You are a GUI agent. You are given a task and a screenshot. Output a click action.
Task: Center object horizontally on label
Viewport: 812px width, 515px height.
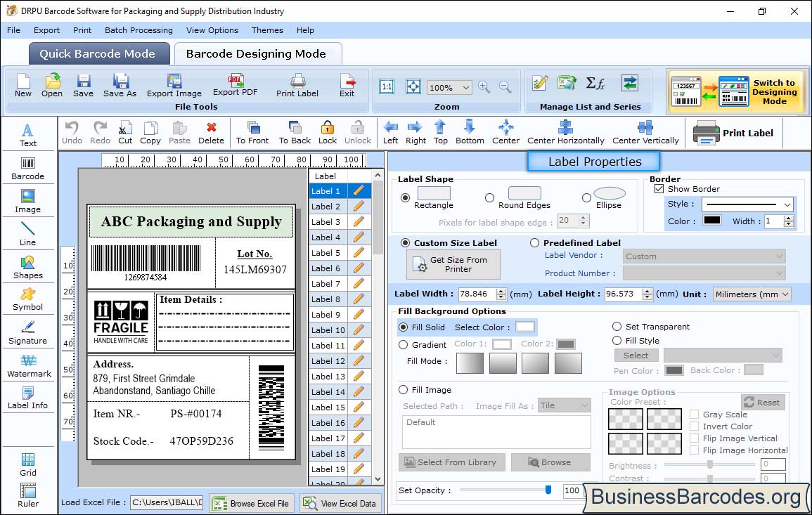pos(565,133)
